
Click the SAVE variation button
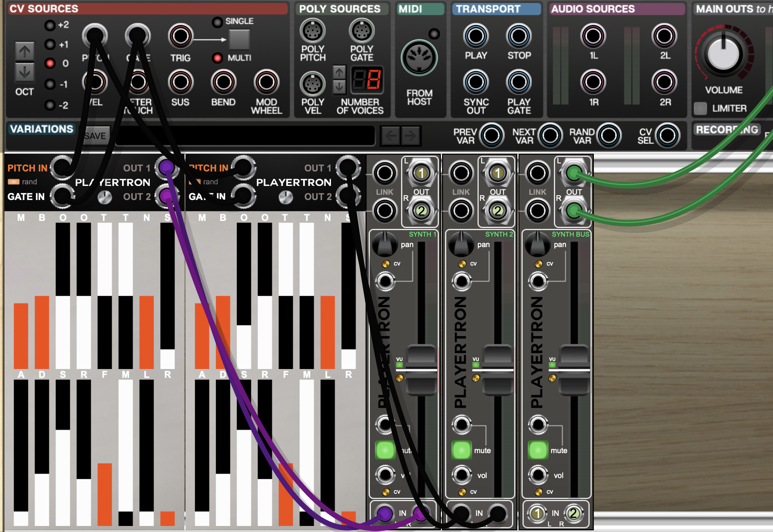point(95,136)
